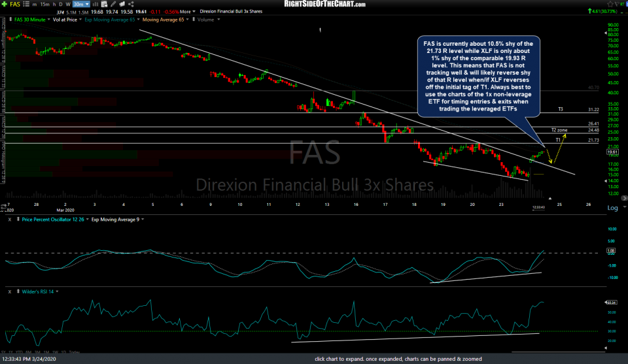Screen dimensions: 628x364
Task: Open the watchlist list icon beside FAS
Action: [26, 4]
